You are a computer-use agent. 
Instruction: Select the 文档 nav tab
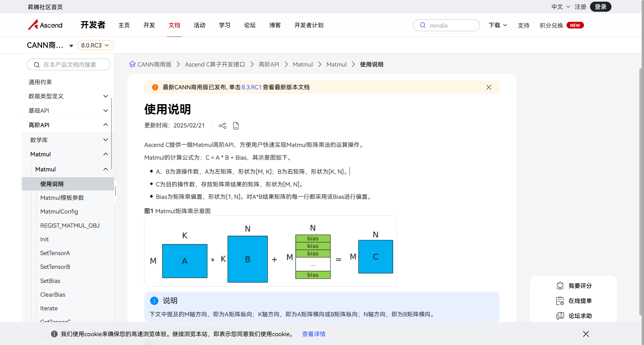pyautogui.click(x=174, y=25)
